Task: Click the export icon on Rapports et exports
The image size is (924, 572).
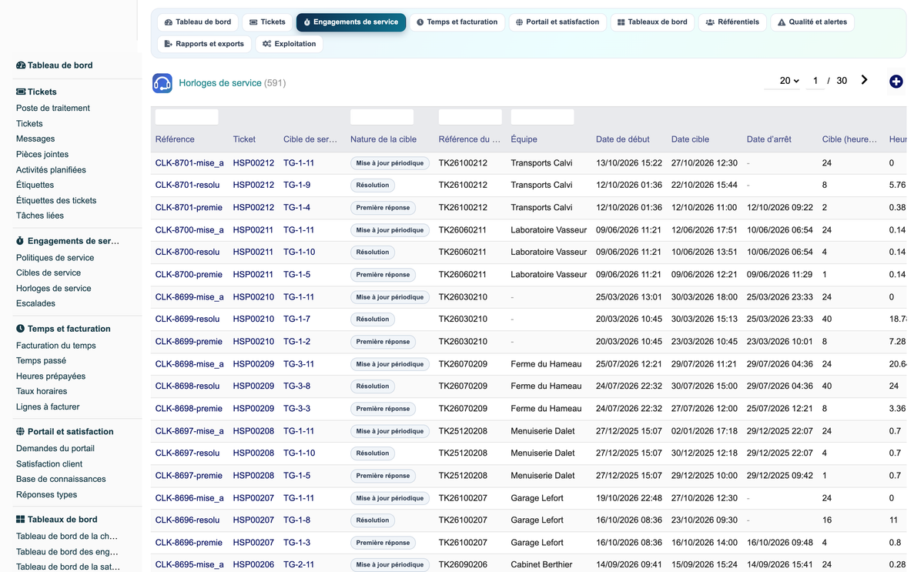Action: coord(169,44)
